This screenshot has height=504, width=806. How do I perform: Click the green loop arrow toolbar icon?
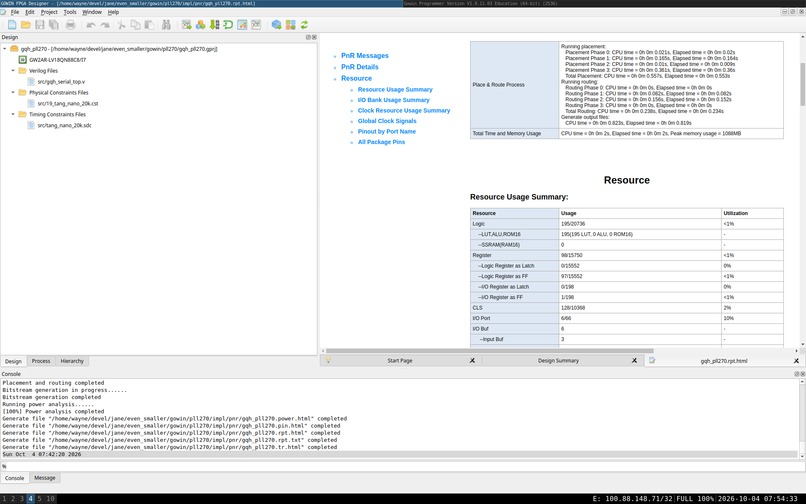[228, 25]
